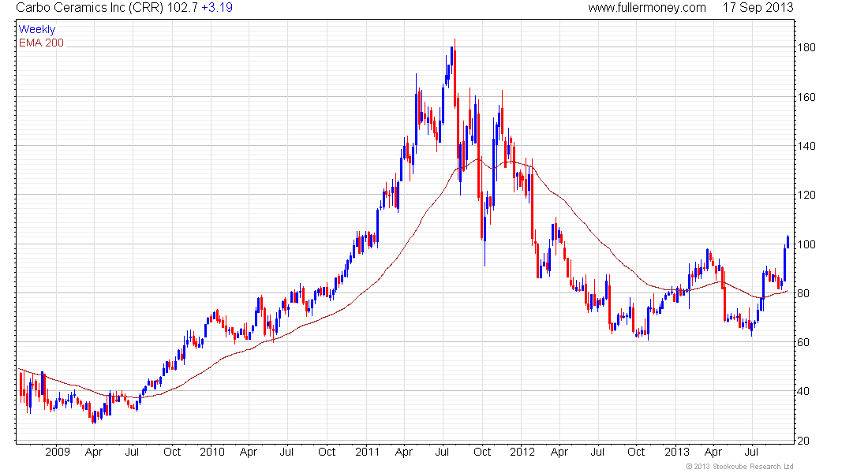Click the 100 price axis label

(806, 244)
